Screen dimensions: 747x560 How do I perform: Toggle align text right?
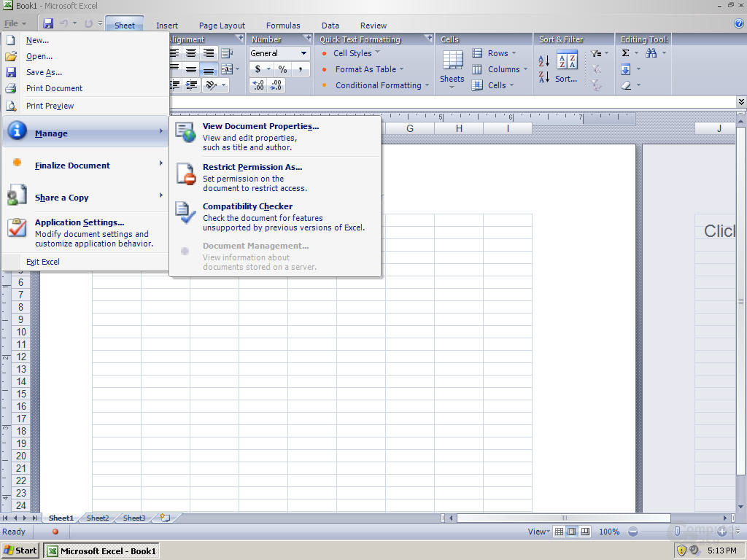click(x=208, y=52)
